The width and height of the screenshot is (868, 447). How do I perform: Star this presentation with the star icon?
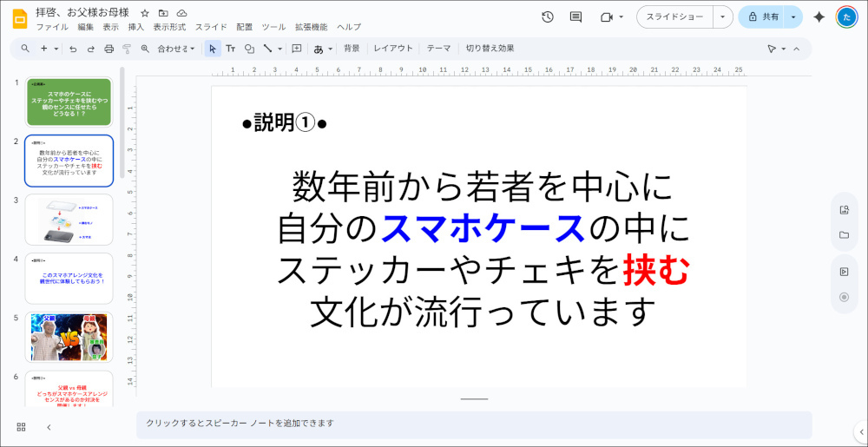(145, 14)
